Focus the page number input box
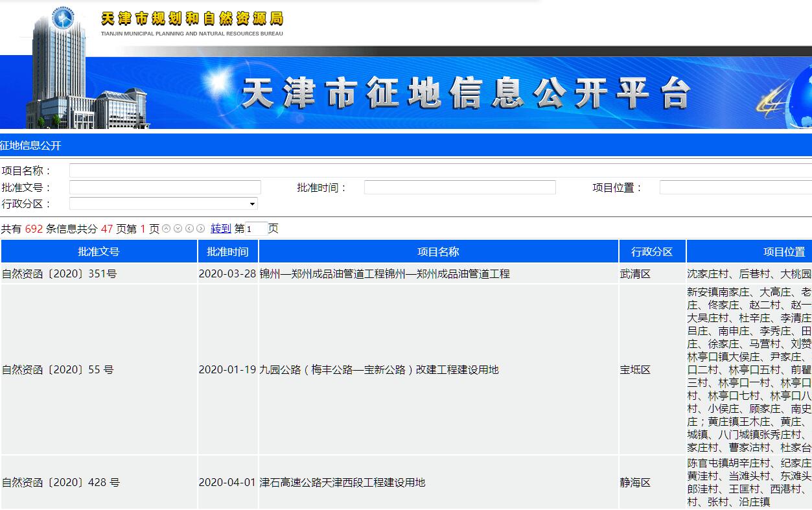The width and height of the screenshot is (812, 510). 256,229
